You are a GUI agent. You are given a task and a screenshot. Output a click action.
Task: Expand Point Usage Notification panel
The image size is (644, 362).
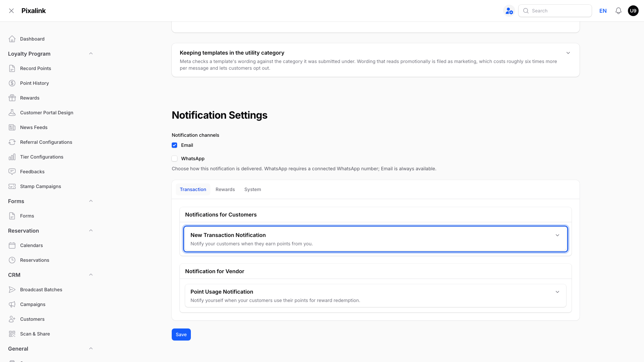pos(376,296)
